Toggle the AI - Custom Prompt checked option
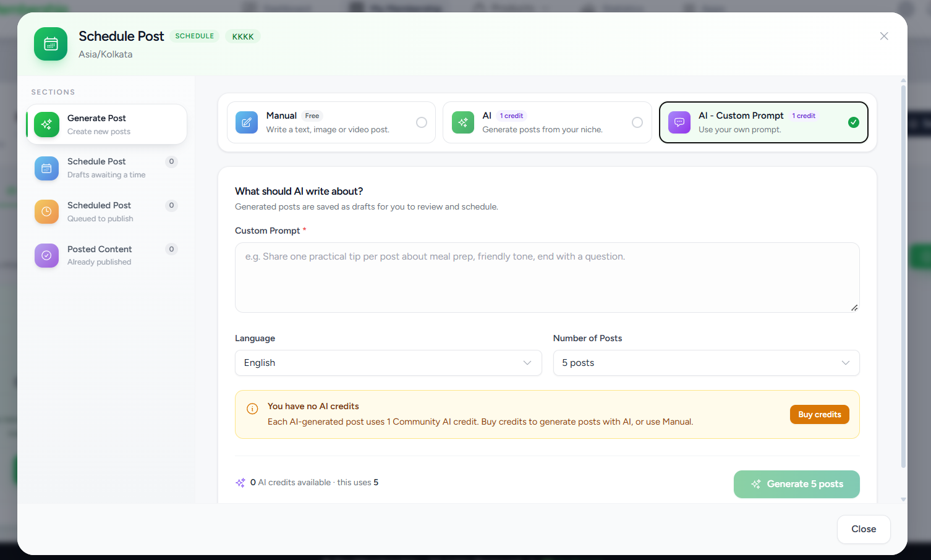Image resolution: width=931 pixels, height=560 pixels. point(854,122)
